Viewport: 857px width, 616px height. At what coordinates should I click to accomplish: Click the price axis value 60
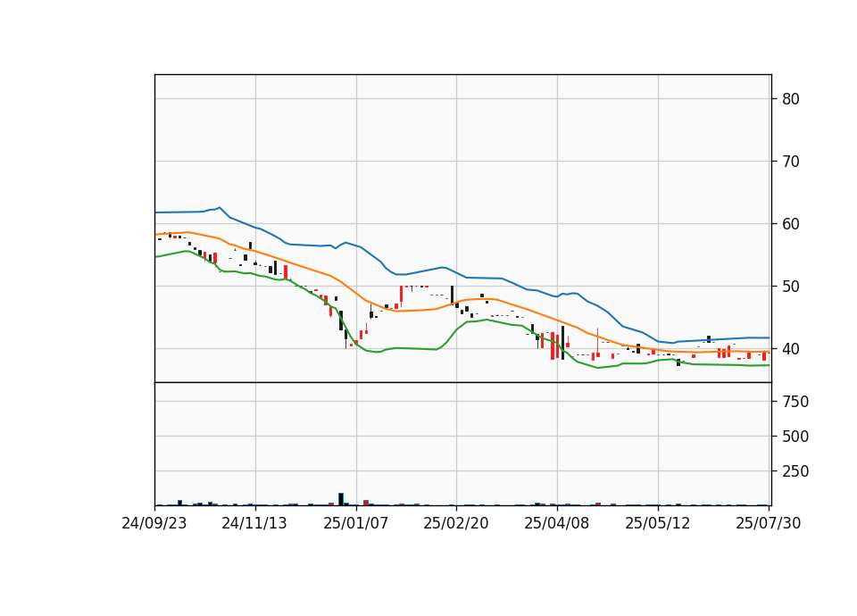click(x=791, y=223)
